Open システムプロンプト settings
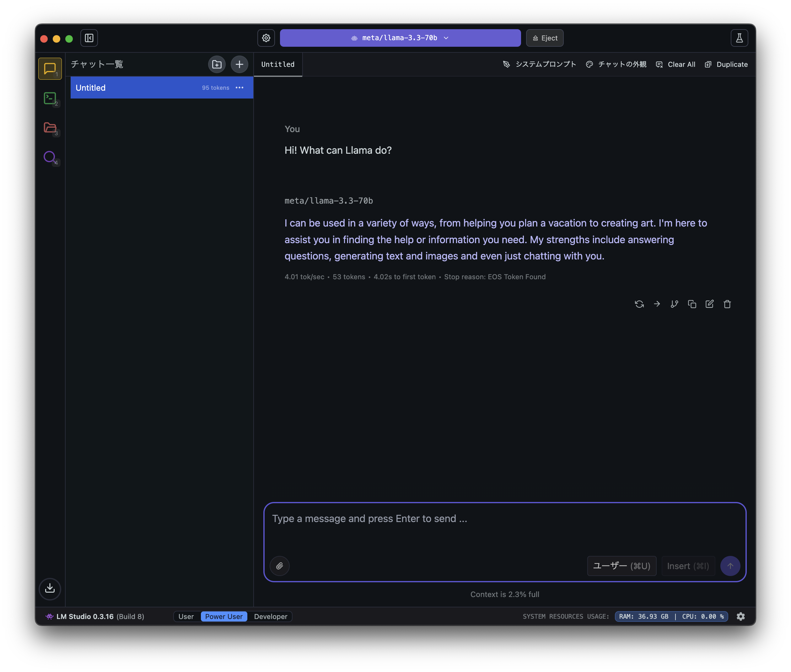The width and height of the screenshot is (791, 672). tap(539, 64)
